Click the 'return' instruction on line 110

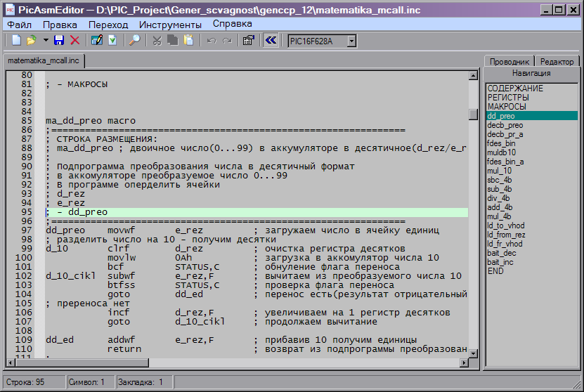click(124, 349)
